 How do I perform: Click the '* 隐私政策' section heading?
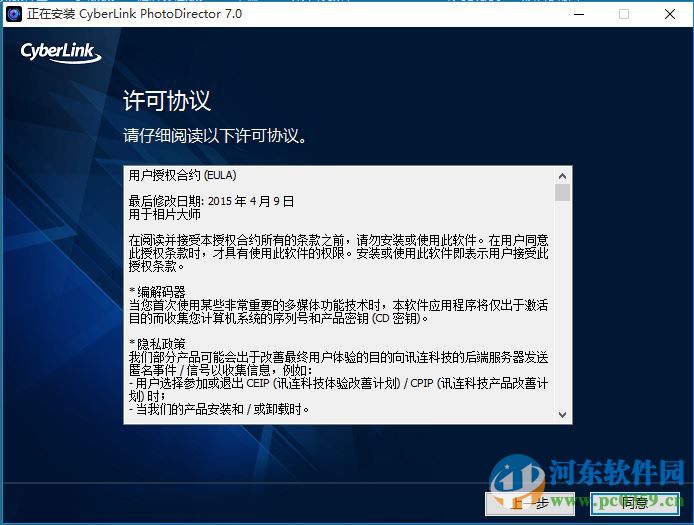(x=157, y=344)
